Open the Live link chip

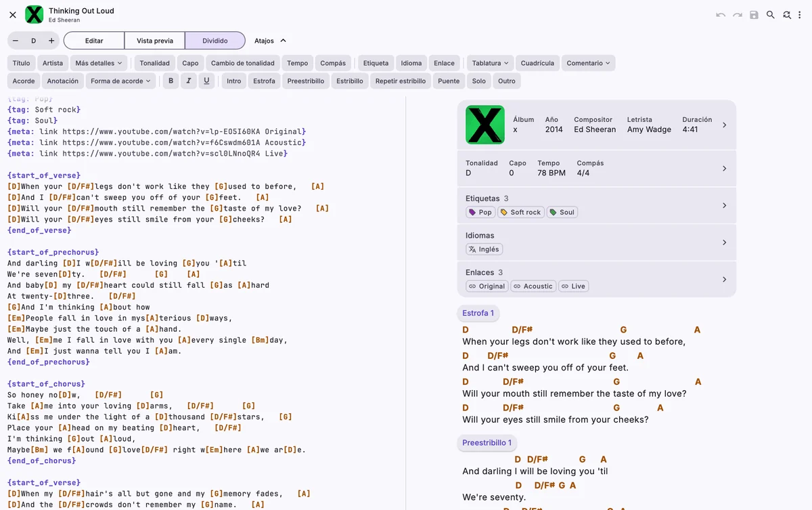[574, 286]
